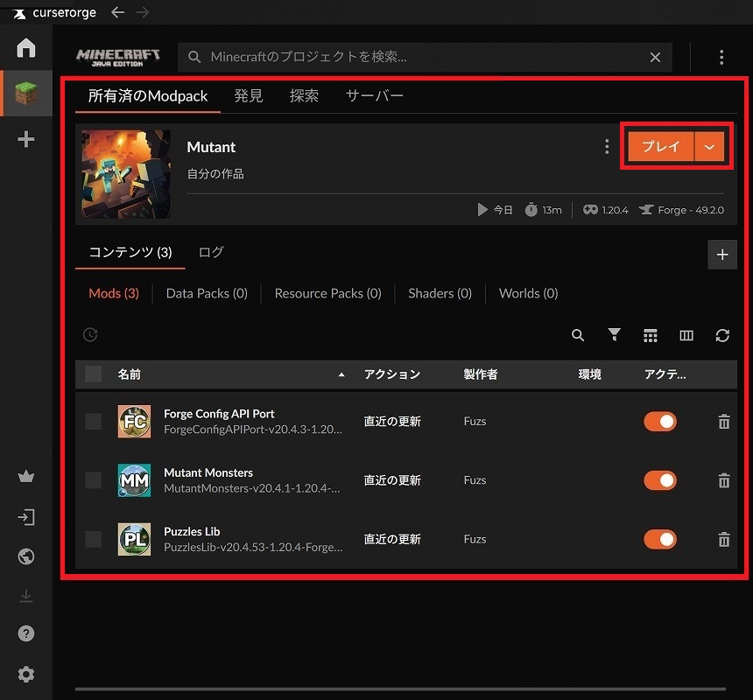Click the Home icon in the sidebar
Viewport: 753px width, 700px height.
(26, 47)
